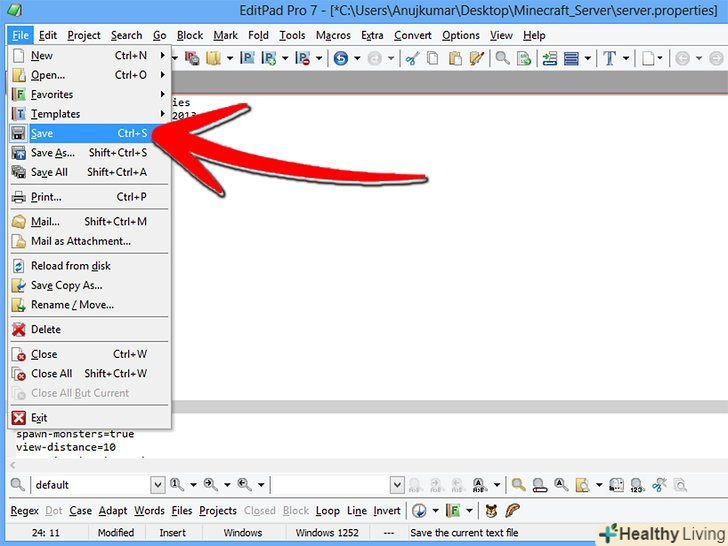728x546 pixels.
Task: Click the Mail as Attachment icon
Action: (x=19, y=241)
